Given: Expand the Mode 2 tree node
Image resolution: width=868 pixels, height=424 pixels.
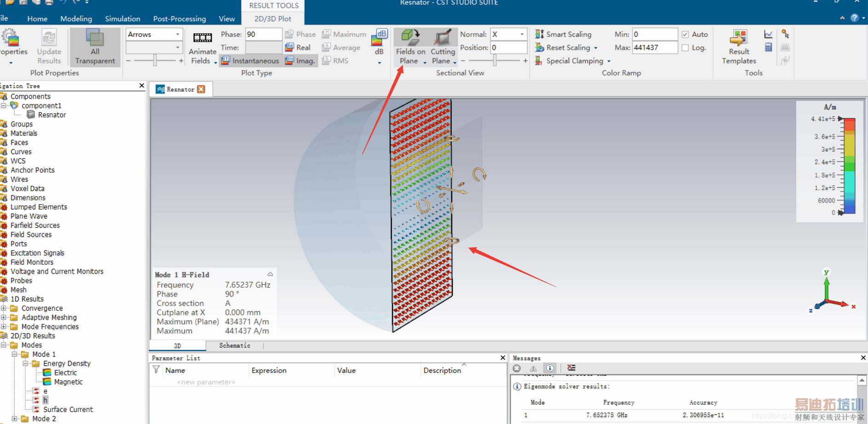Looking at the screenshot, I should (15, 419).
